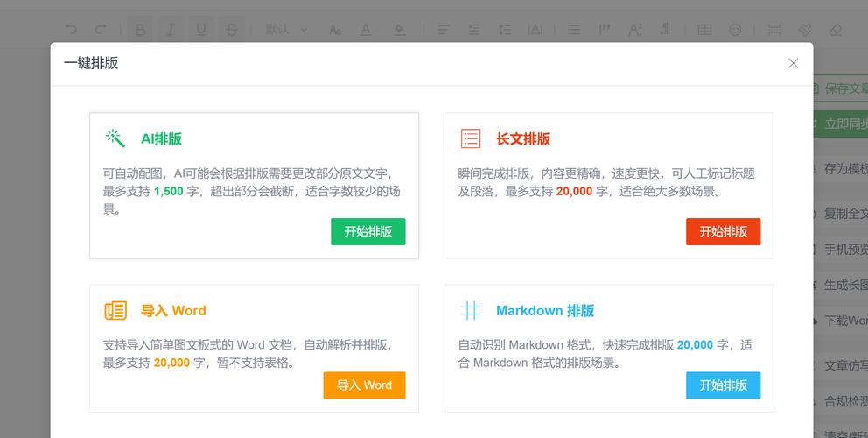Select the 长文排版 card title
The height and width of the screenshot is (438, 868).
[x=523, y=138]
